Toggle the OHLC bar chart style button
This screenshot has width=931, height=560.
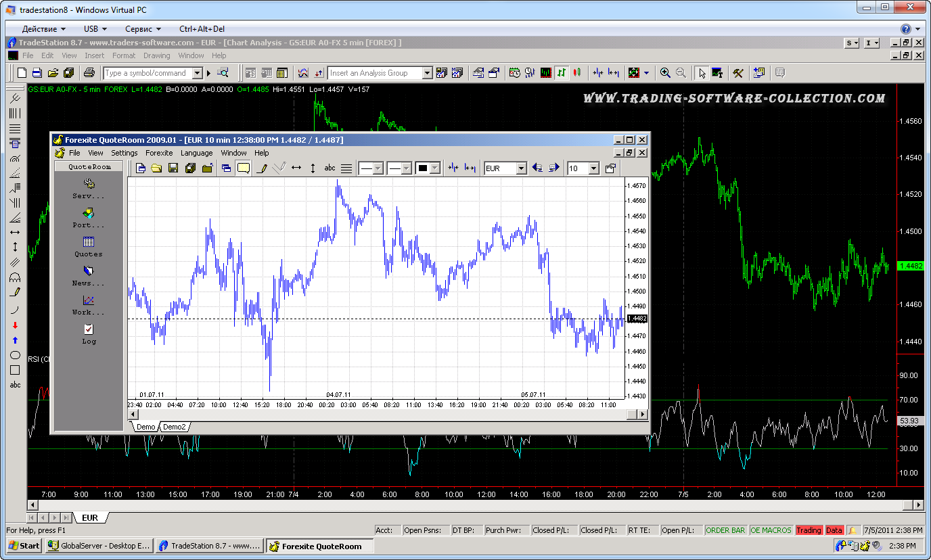562,73
